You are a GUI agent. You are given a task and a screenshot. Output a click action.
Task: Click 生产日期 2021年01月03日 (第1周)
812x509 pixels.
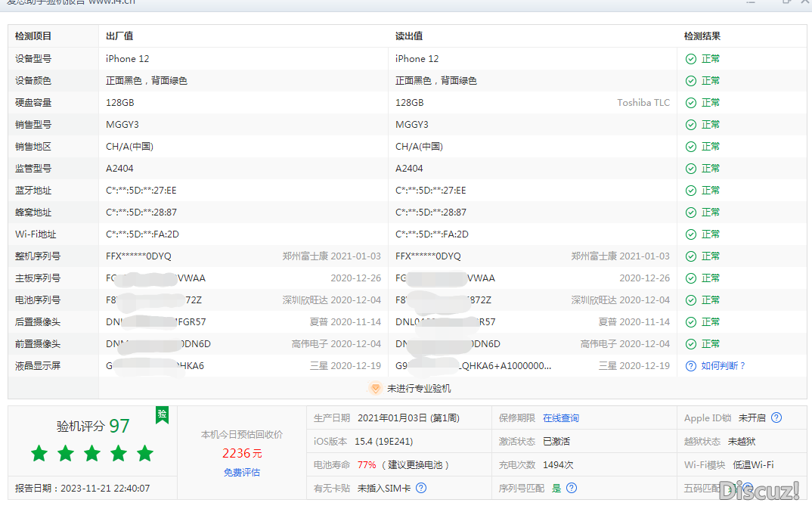(x=386, y=418)
